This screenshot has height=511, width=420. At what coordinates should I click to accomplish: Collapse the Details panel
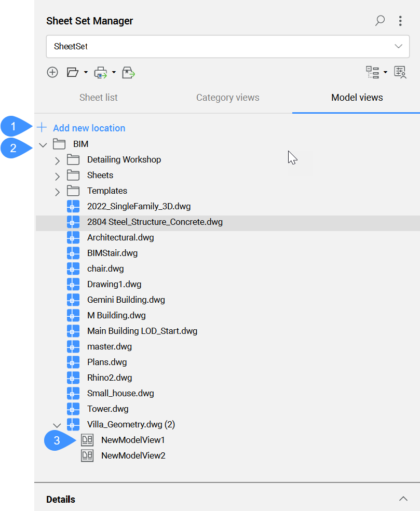coord(402,499)
